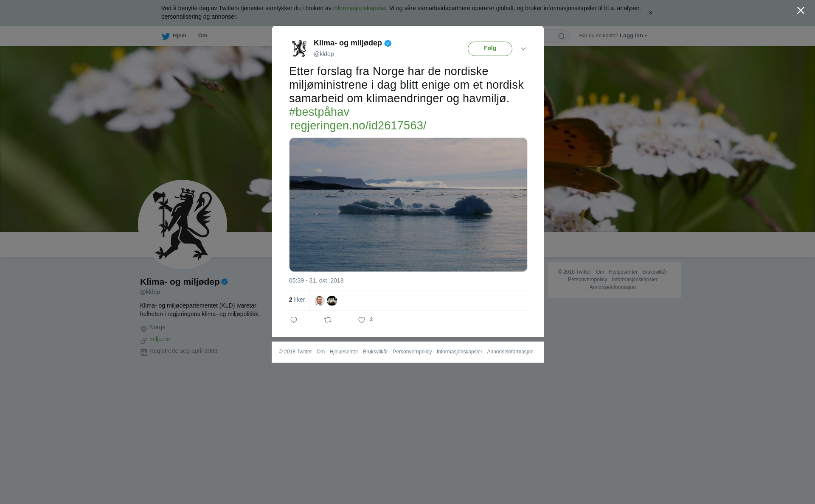Image resolution: width=815 pixels, height=504 pixels.
Task: Expand the tweet options chevron
Action: tap(523, 49)
